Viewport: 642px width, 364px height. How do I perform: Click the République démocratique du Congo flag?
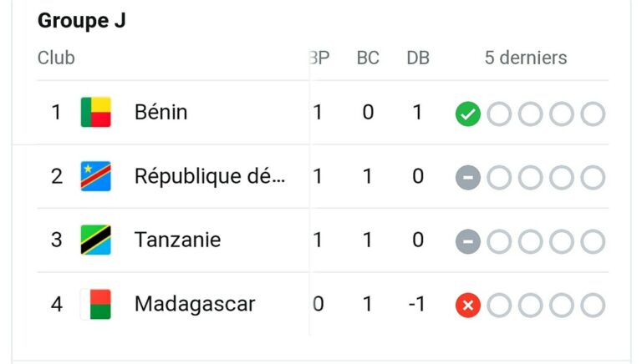[x=95, y=176]
